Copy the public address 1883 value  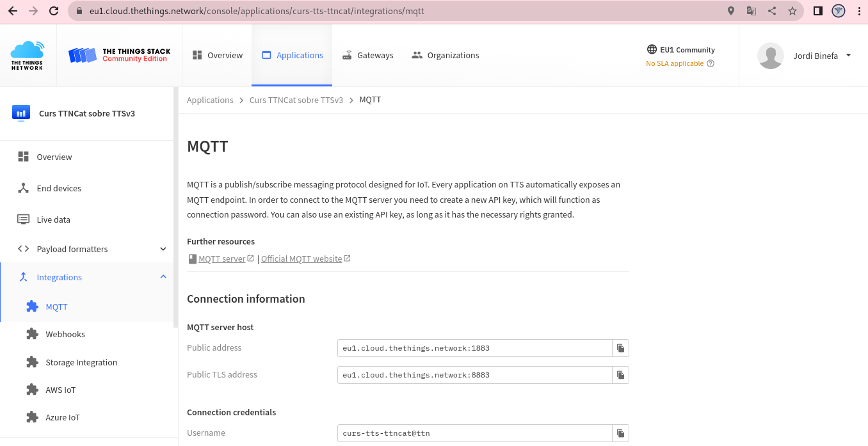(620, 348)
